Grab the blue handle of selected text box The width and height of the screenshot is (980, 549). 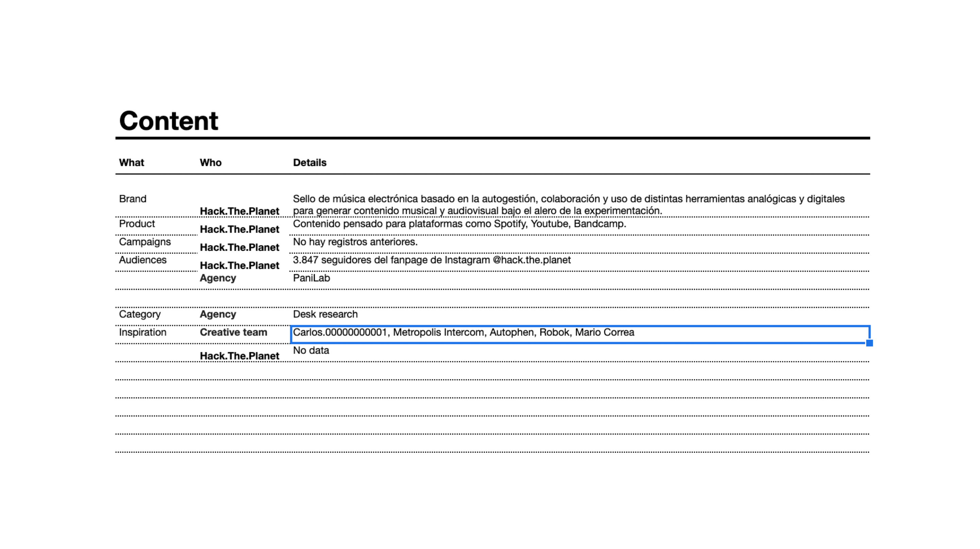[x=869, y=343]
